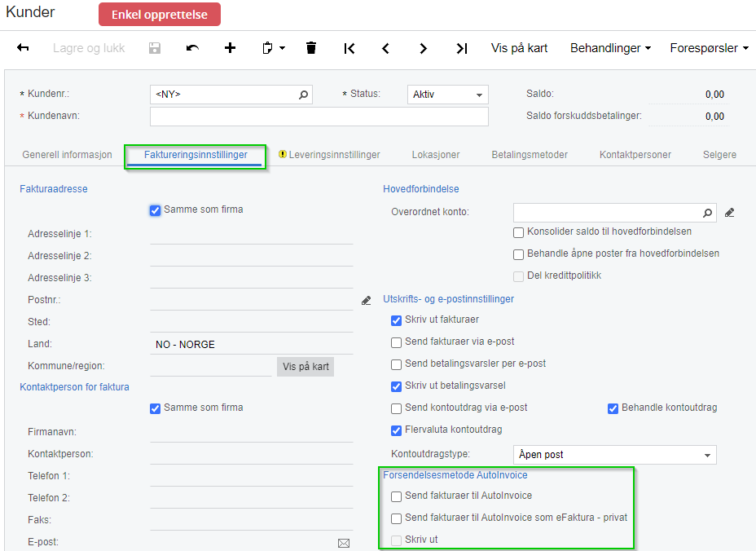Click the Kundenr. search magnifier icon
This screenshot has height=551, width=756.
[x=303, y=95]
